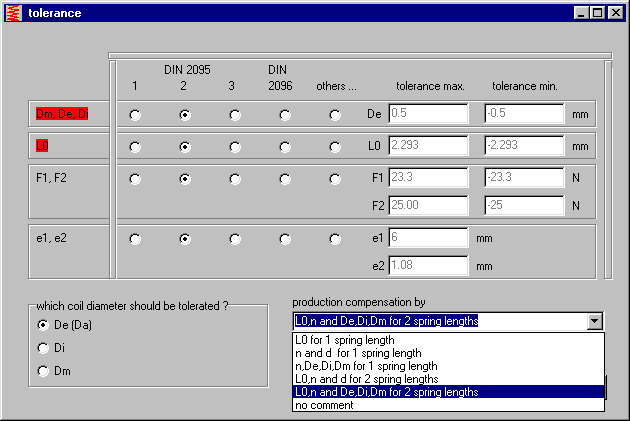Click the L0 tolerance min. field

[524, 146]
